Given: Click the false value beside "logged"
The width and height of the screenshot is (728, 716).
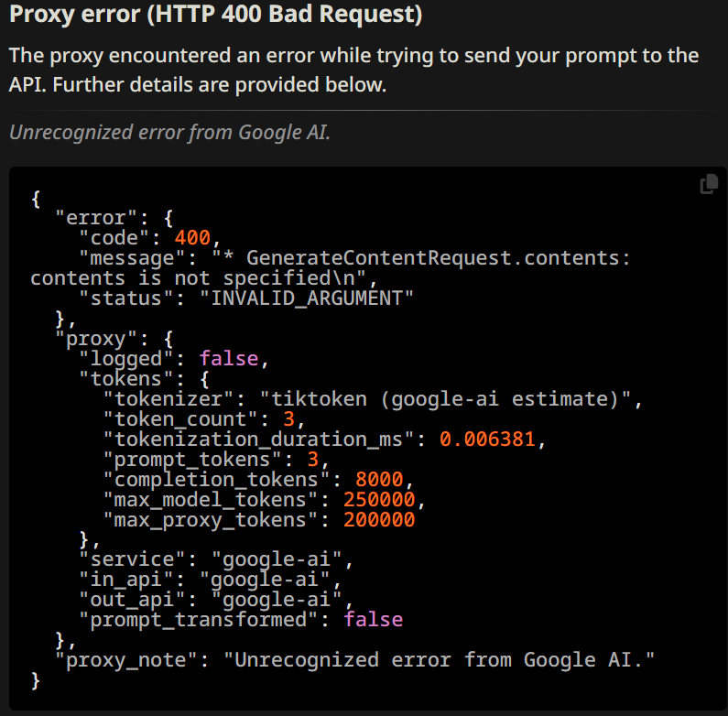Looking at the screenshot, I should (x=229, y=359).
